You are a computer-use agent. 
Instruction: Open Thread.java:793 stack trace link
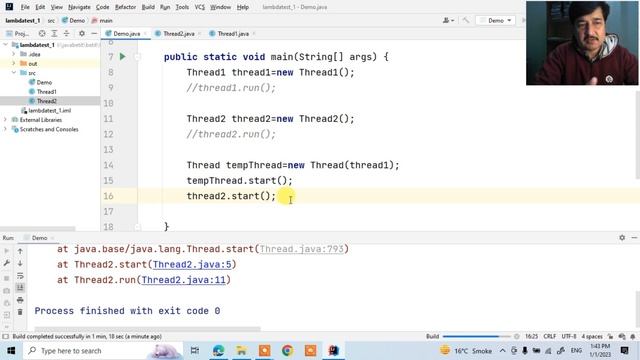click(x=302, y=249)
